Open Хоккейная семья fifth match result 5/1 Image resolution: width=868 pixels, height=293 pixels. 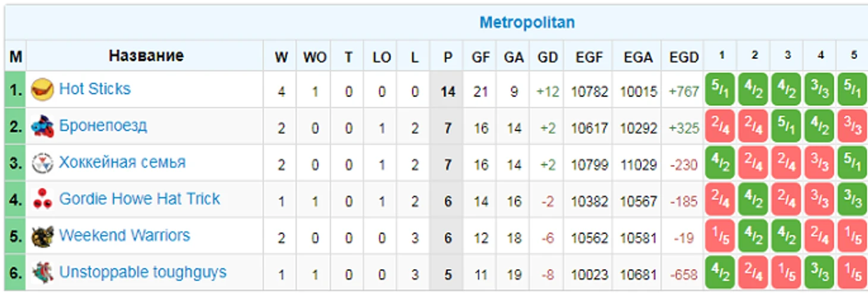point(853,163)
